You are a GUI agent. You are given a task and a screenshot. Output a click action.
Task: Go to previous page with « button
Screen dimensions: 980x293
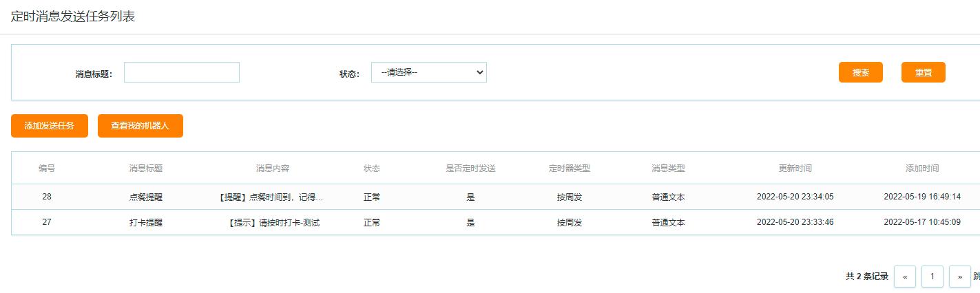[905, 276]
